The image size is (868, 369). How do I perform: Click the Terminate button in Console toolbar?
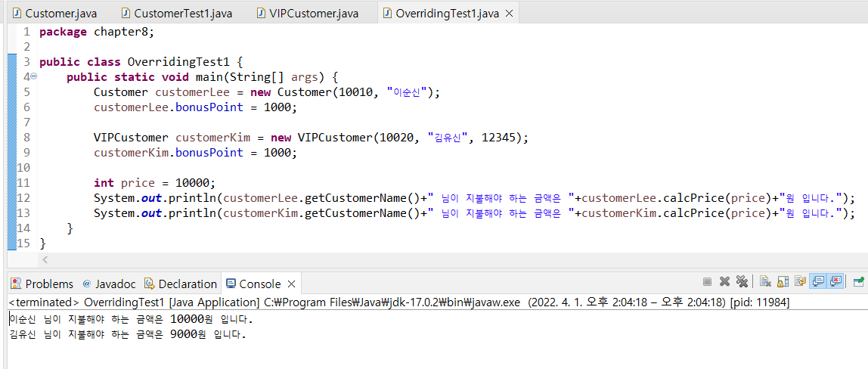(x=707, y=282)
